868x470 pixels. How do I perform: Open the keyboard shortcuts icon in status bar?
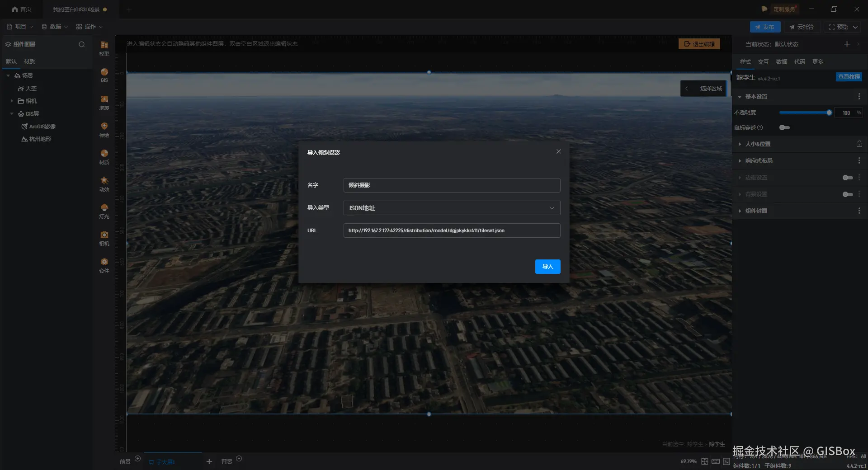[716, 461]
